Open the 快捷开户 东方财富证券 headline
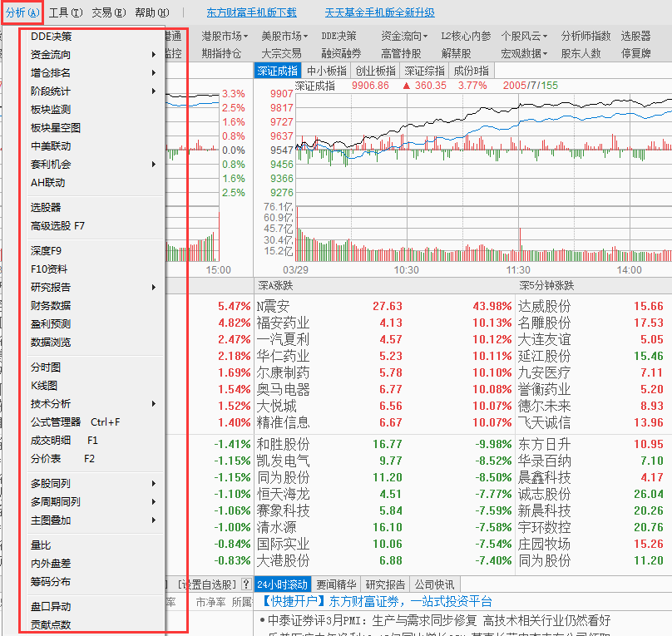Viewport: 672px width, 636px height. coord(376,601)
